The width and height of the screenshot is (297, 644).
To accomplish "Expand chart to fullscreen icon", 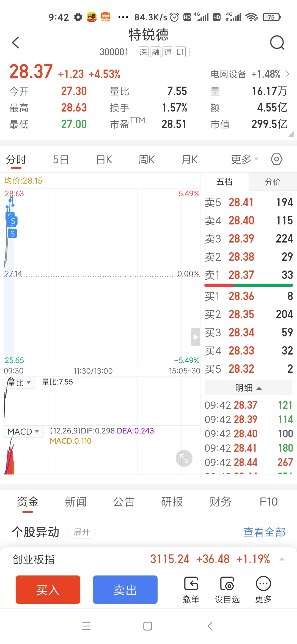I will [x=184, y=458].
